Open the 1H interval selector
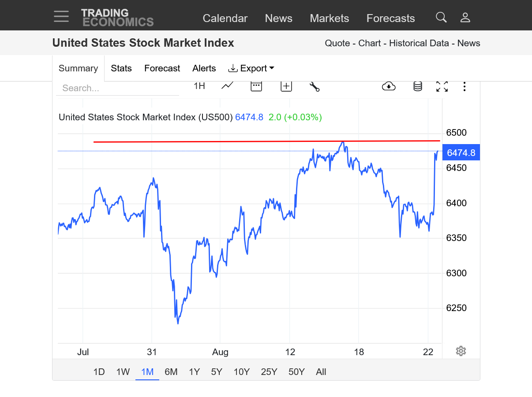 click(199, 86)
